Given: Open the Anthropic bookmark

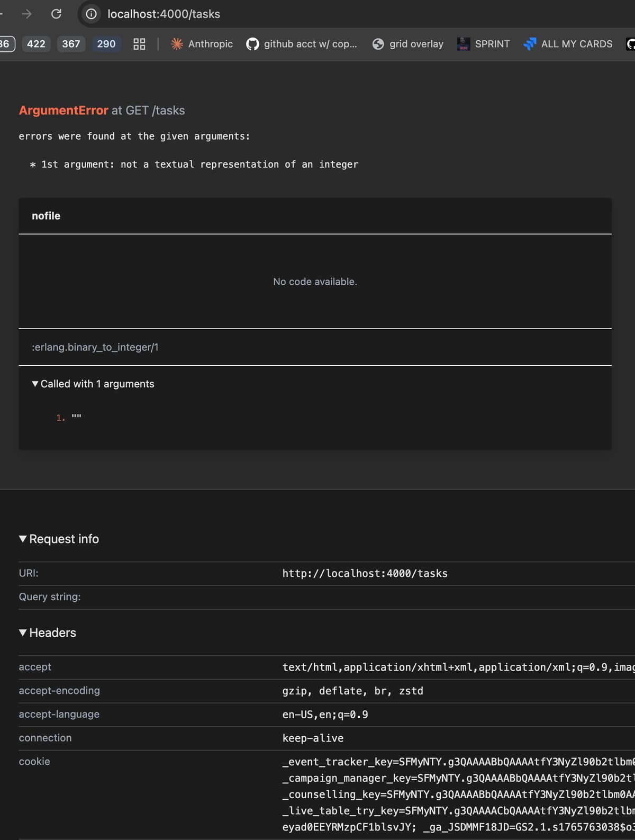Looking at the screenshot, I should [x=202, y=44].
